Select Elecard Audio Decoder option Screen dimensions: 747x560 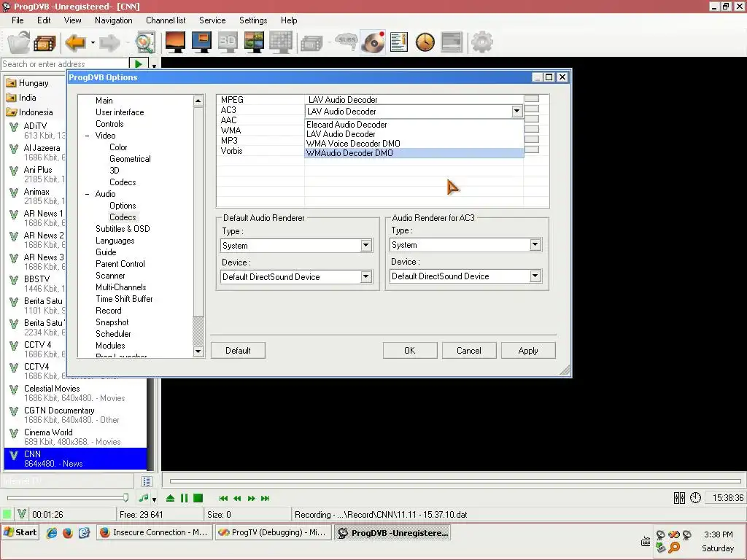(x=414, y=124)
